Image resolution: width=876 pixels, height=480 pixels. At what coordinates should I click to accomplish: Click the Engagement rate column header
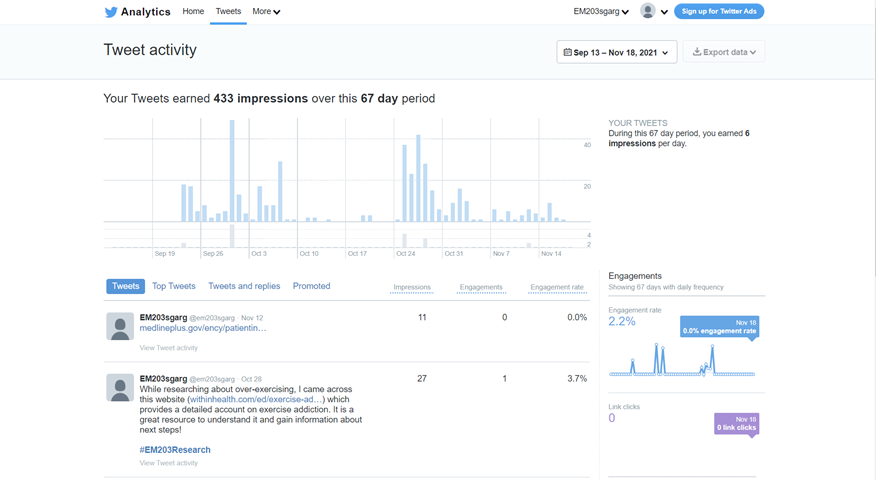[x=557, y=287]
